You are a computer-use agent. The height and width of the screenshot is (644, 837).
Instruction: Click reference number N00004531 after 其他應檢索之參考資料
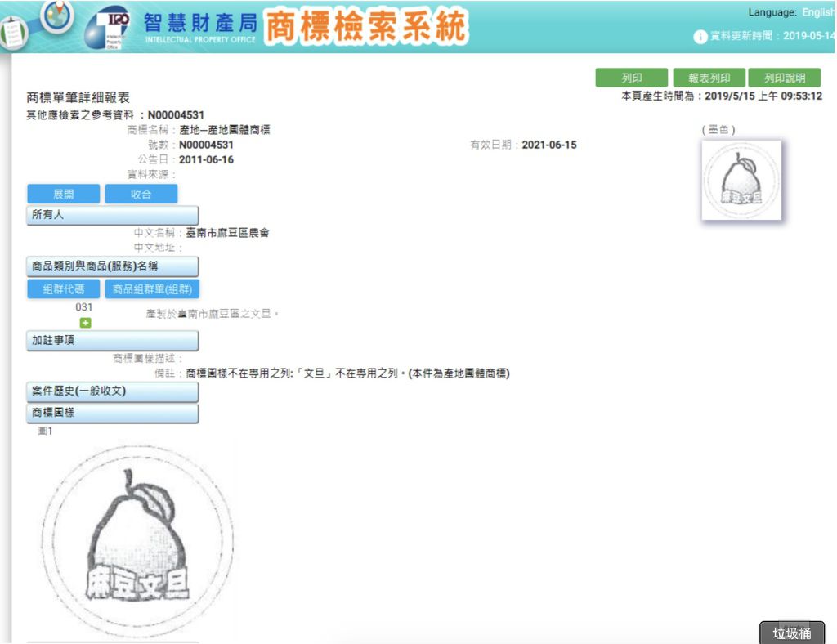coord(177,114)
